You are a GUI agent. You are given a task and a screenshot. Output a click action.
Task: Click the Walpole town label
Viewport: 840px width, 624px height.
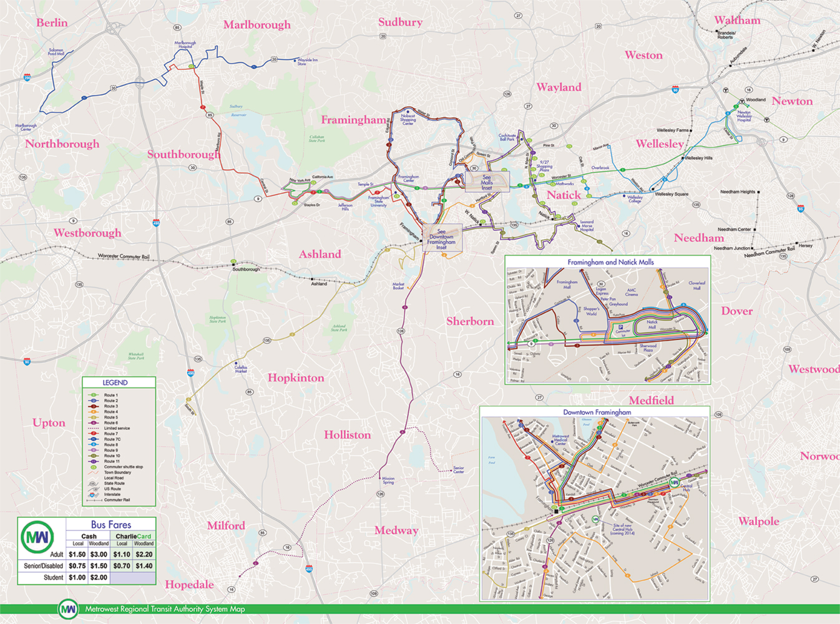point(759,522)
